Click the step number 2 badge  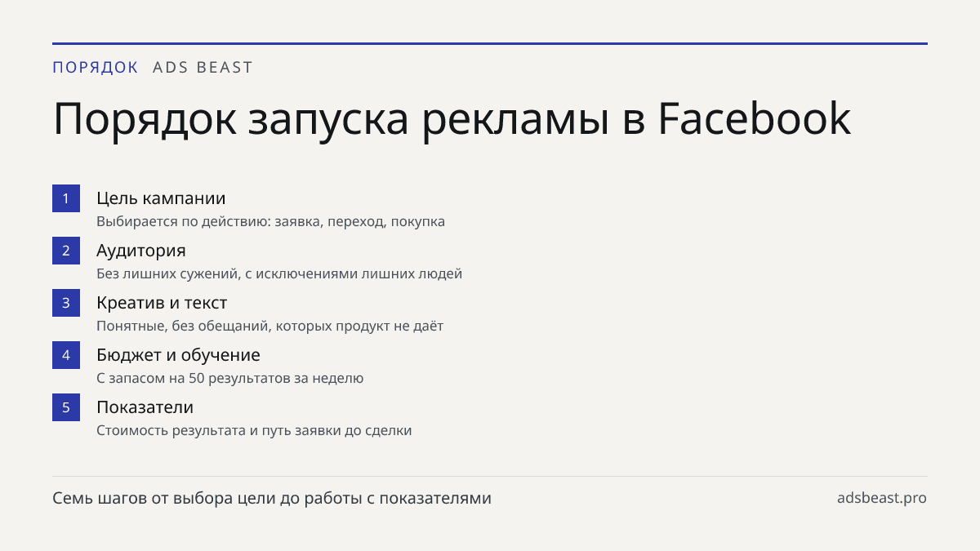coord(66,251)
